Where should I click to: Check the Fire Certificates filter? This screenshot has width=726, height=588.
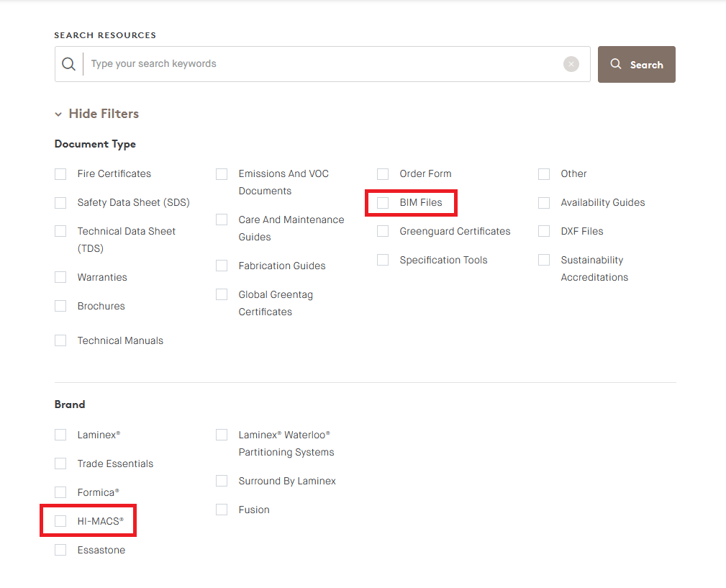click(60, 173)
